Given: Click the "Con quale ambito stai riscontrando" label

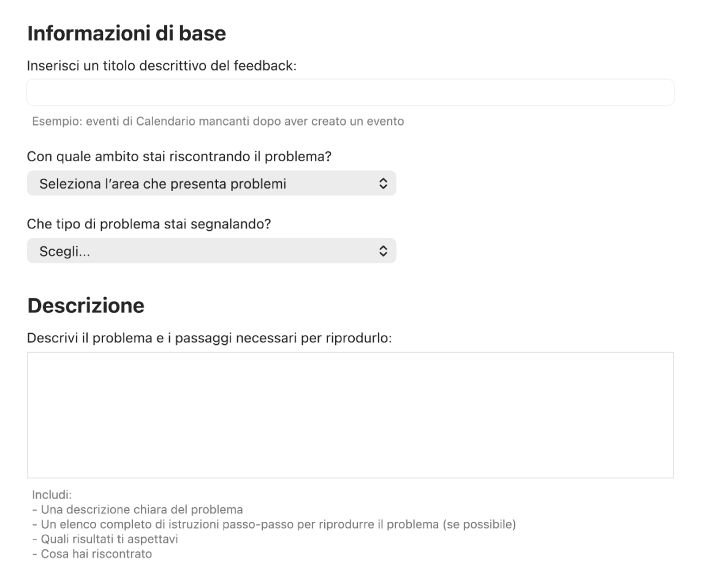Looking at the screenshot, I should pos(179,157).
